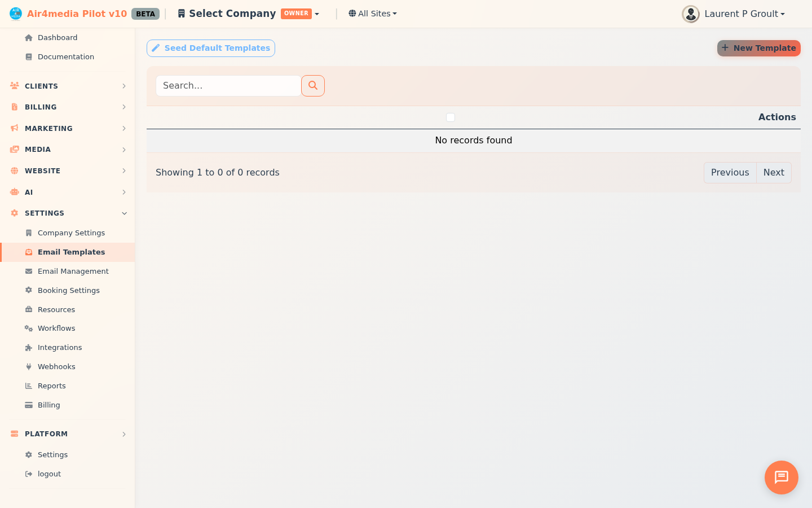Open Booking Settings from the sidebar

[x=68, y=290]
